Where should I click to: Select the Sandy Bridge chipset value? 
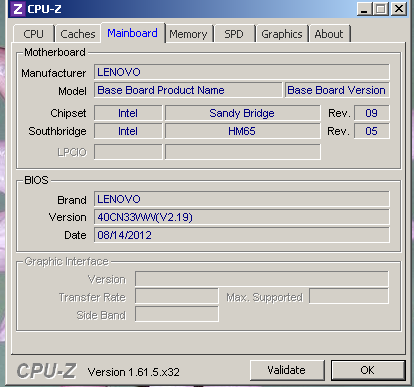pos(243,113)
